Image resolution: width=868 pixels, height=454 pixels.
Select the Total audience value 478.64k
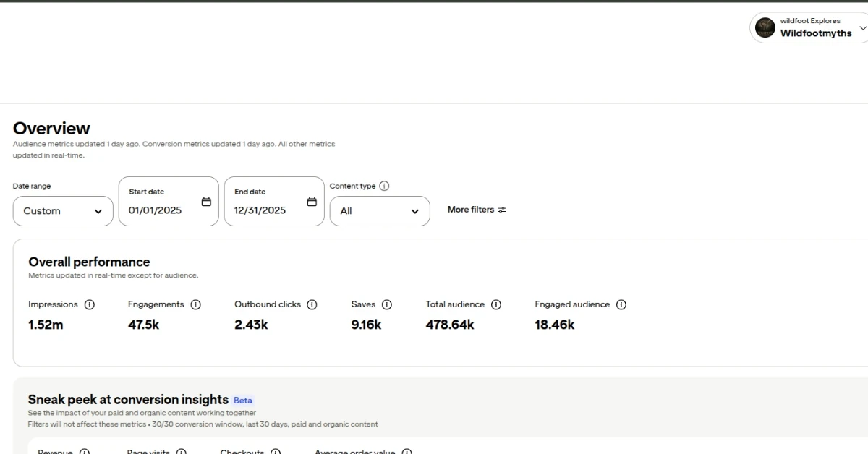(450, 325)
